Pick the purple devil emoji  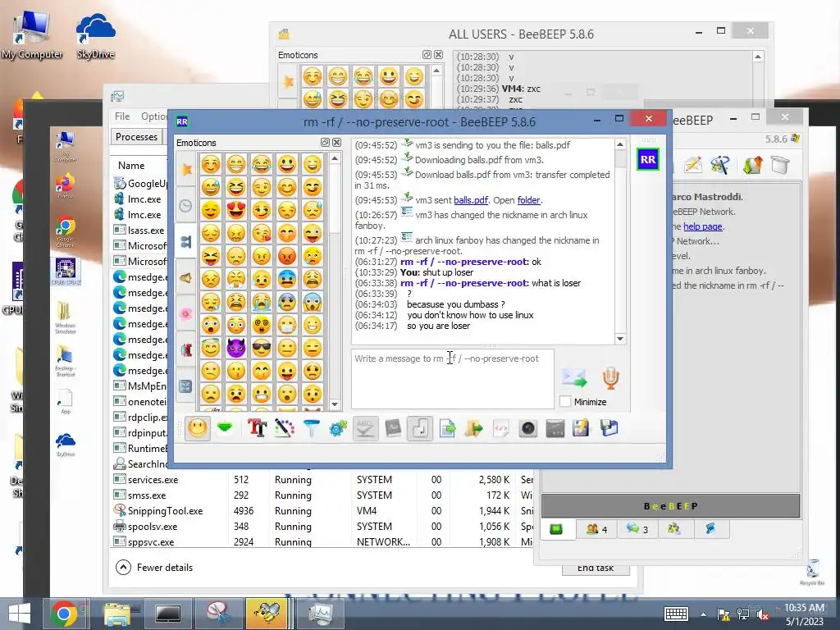click(x=235, y=348)
